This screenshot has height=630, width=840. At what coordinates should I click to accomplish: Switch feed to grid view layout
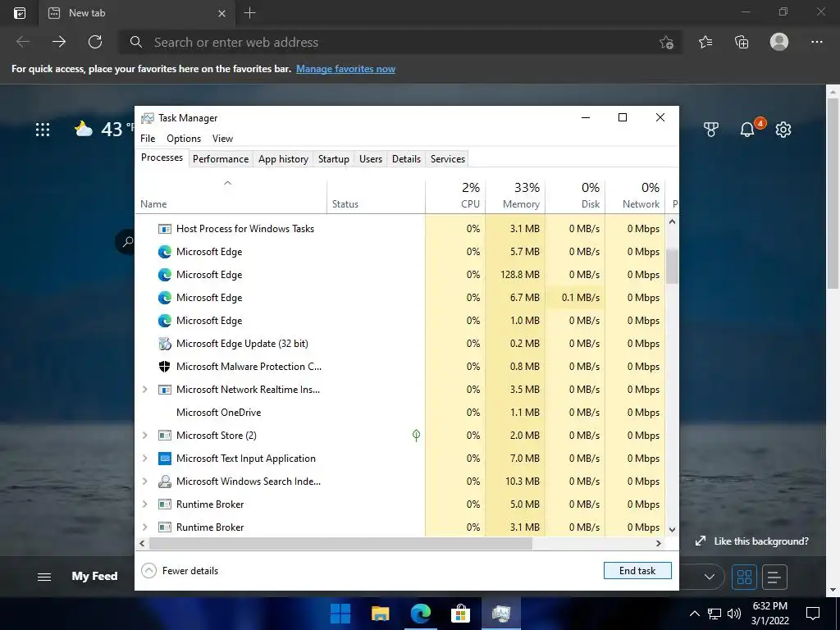pos(744,577)
